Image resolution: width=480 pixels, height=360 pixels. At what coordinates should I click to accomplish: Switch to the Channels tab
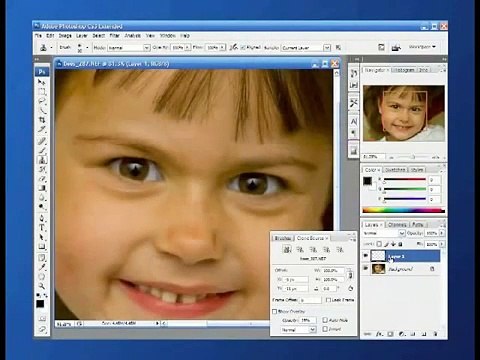point(397,225)
